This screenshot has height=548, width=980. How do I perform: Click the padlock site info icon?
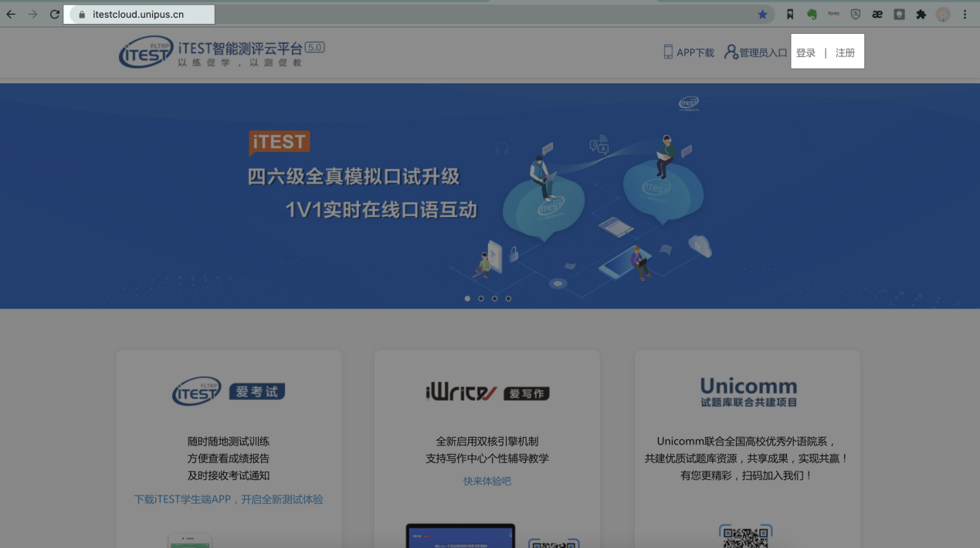point(81,15)
